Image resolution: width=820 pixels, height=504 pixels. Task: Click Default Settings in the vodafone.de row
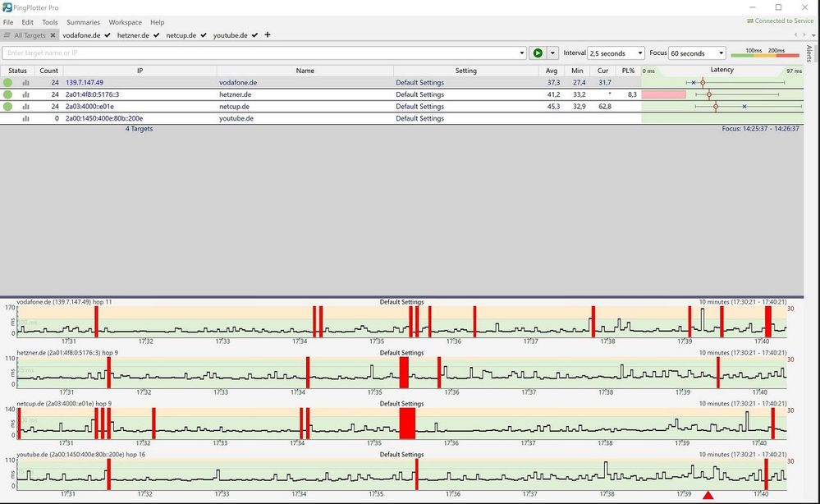tap(420, 83)
